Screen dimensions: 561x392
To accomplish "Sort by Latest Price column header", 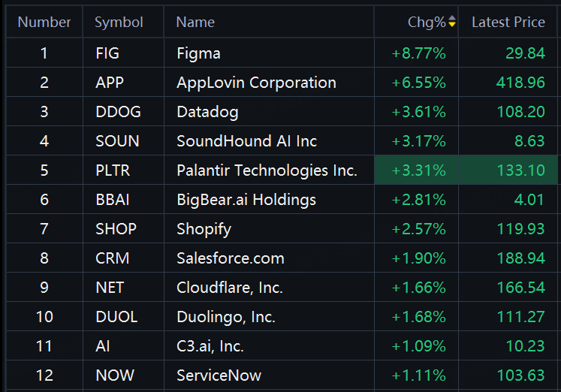I will click(x=508, y=23).
